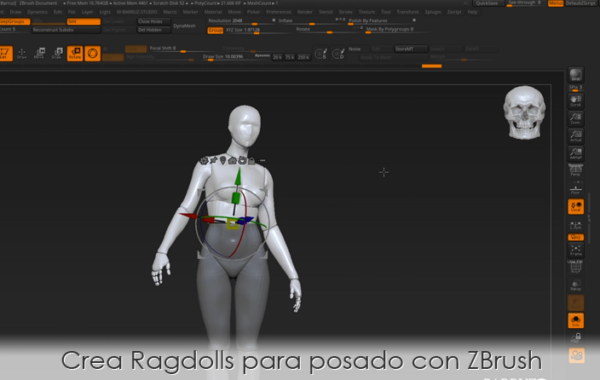Screen dimensions: 600x380
Task: Activate the Draw mode icon
Action: click(x=22, y=53)
